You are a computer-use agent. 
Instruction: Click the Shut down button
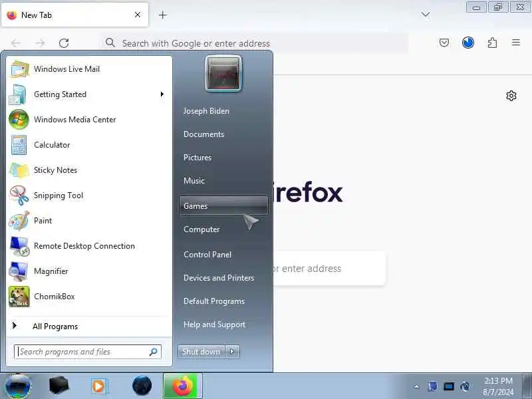click(x=201, y=352)
